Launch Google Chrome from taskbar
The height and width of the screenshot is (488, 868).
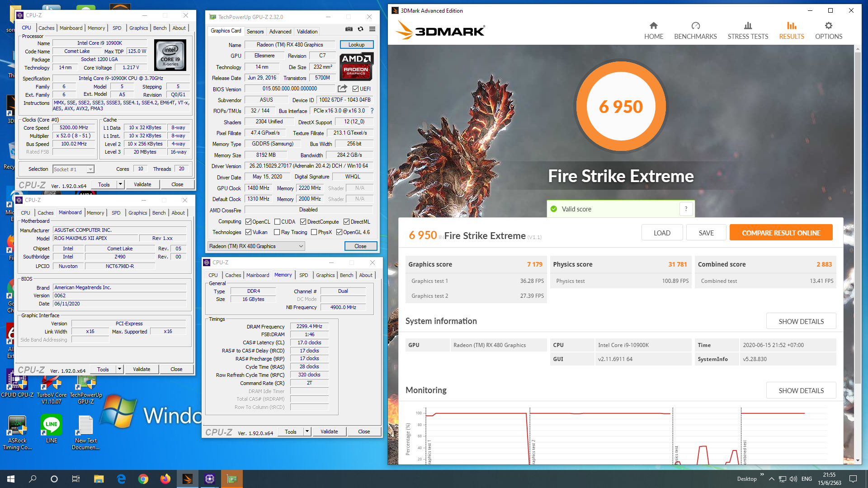click(x=143, y=479)
